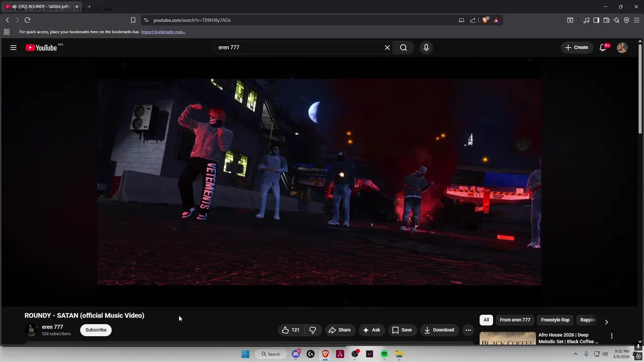Image resolution: width=644 pixels, height=362 pixels.
Task: Select the All filter chip
Action: click(486, 320)
